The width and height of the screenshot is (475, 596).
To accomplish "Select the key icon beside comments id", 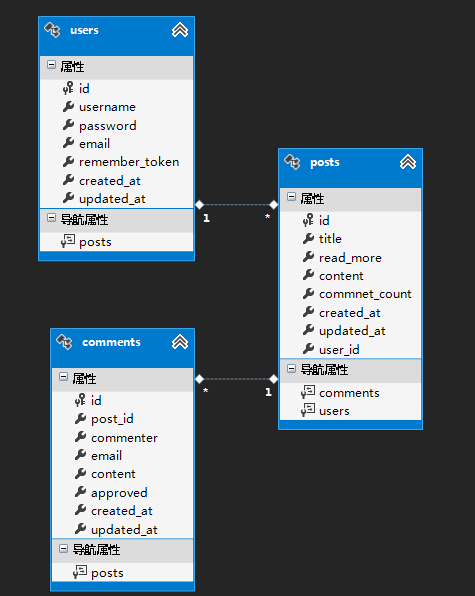I will 80,400.
